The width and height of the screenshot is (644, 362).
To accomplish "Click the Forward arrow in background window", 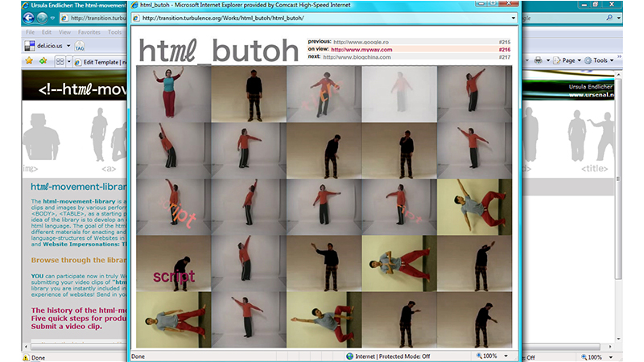I will 42,18.
